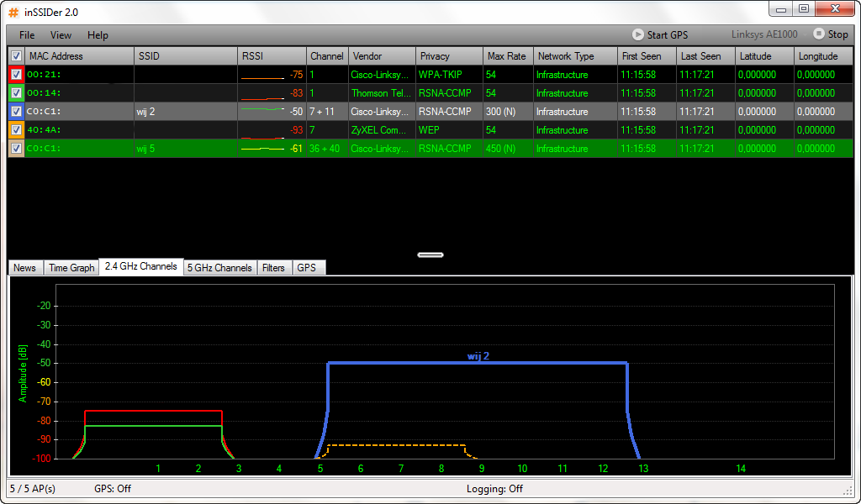
Task: Click the Logging: Off status text
Action: click(x=494, y=489)
